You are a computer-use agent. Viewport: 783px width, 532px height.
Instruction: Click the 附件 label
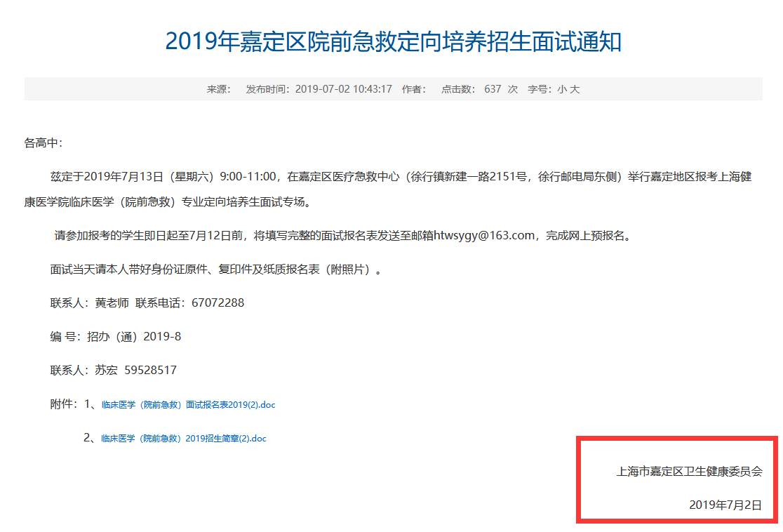pos(63,404)
